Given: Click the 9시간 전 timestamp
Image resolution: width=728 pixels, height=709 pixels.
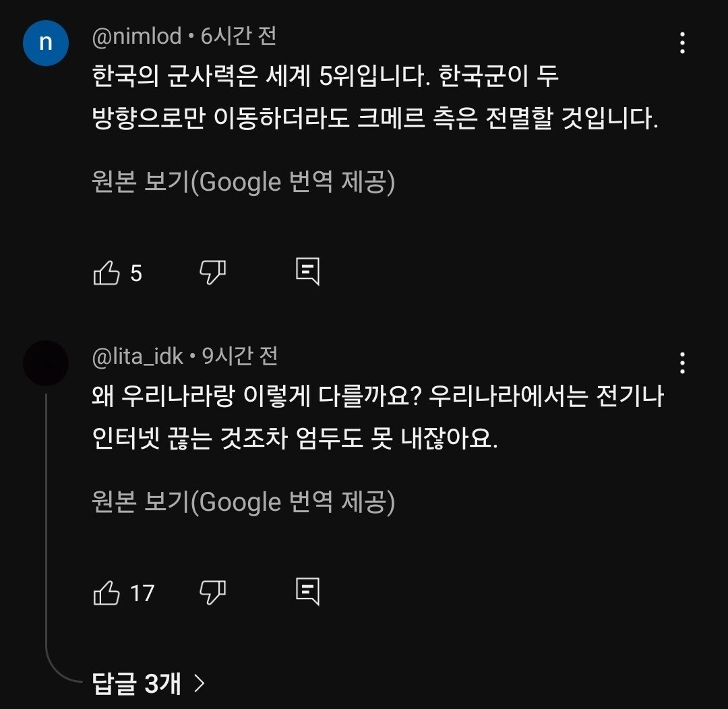Looking at the screenshot, I should click(x=241, y=356).
